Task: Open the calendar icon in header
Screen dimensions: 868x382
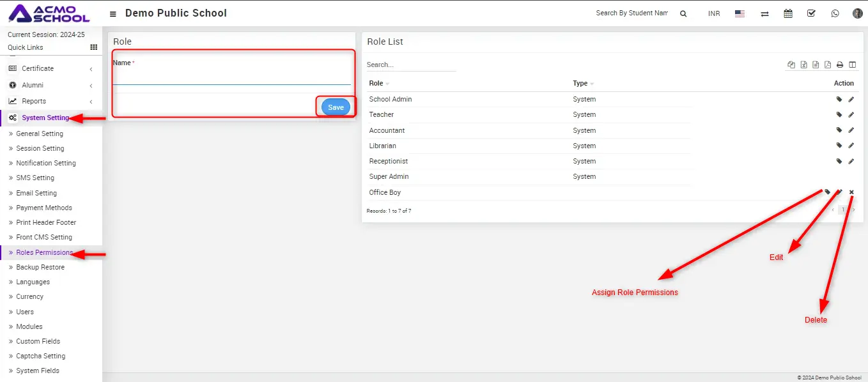Action: [788, 13]
